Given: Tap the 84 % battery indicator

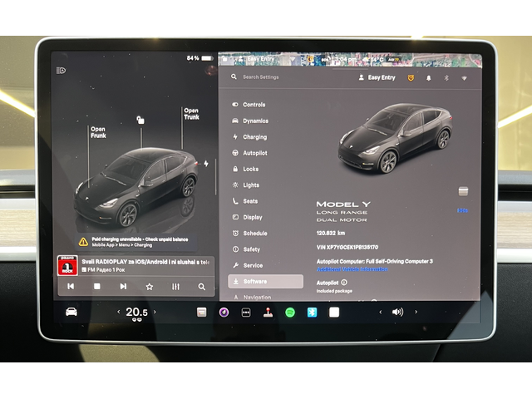Looking at the screenshot, I should click(199, 58).
